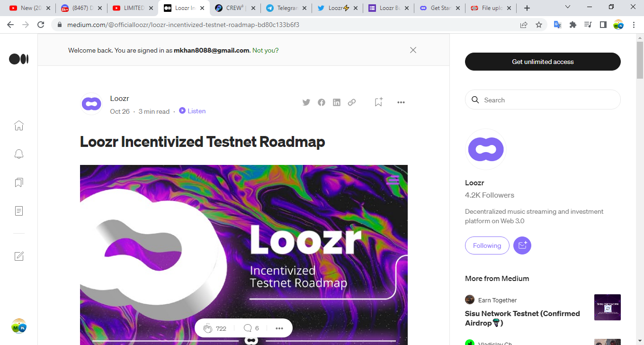Switch to the CREW³ tab
This screenshot has width=644, height=345.
[x=236, y=8]
